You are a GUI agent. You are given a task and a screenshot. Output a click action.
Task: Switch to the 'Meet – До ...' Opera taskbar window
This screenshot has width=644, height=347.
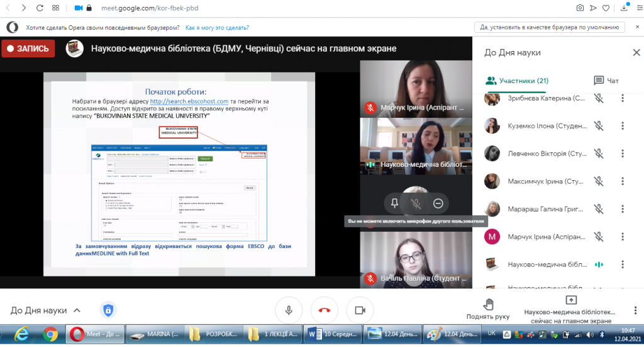pyautogui.click(x=96, y=334)
